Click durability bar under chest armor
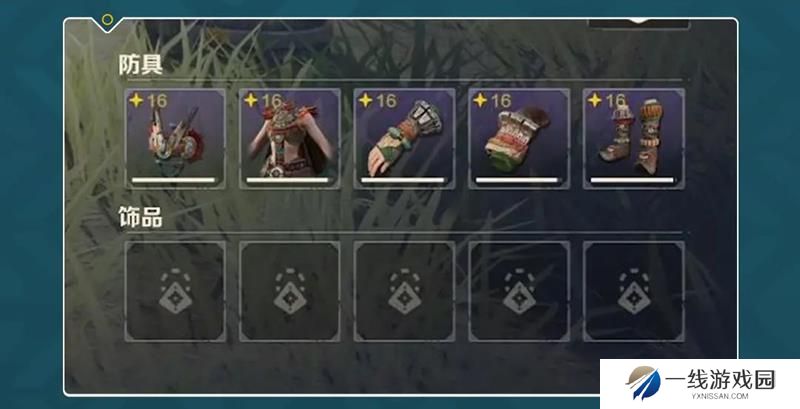 point(287,180)
